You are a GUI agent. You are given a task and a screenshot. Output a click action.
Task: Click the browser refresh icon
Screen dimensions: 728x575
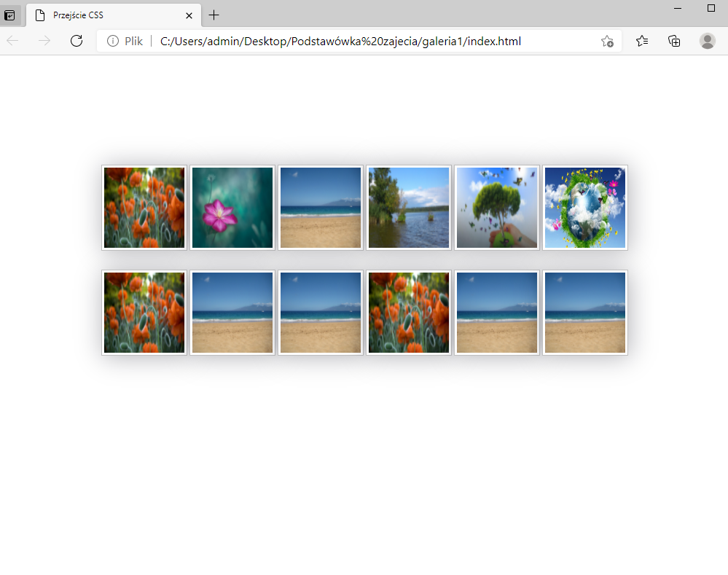[77, 41]
